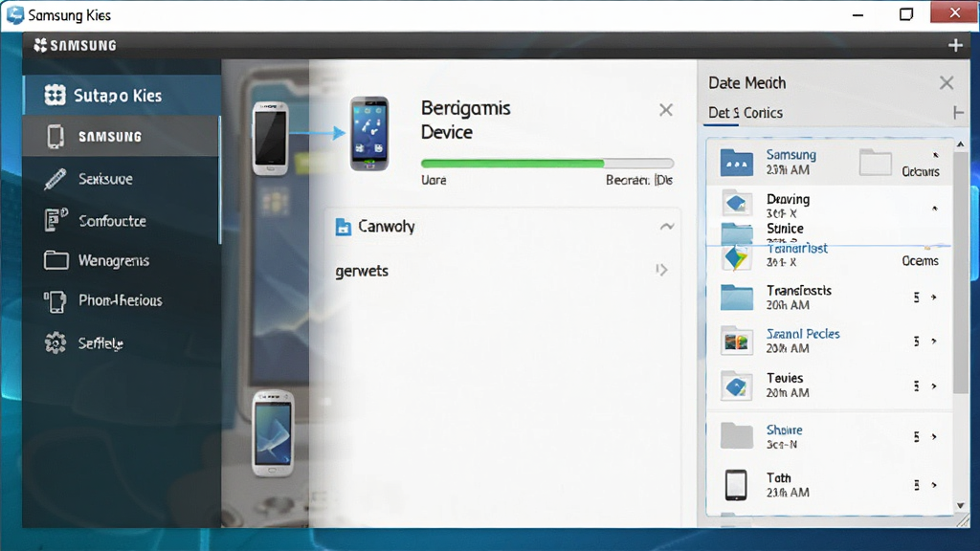Open the Seffiele gear settings entry
980x551 pixels.
click(x=122, y=343)
